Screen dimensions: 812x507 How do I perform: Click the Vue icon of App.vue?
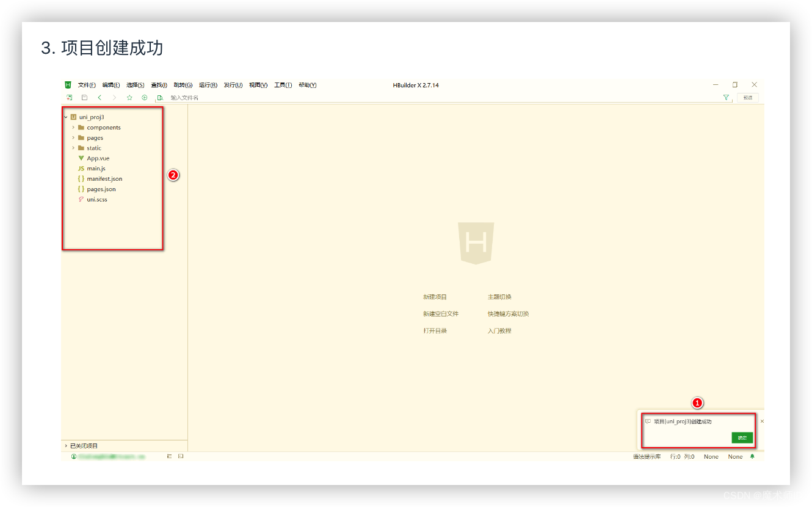click(81, 158)
